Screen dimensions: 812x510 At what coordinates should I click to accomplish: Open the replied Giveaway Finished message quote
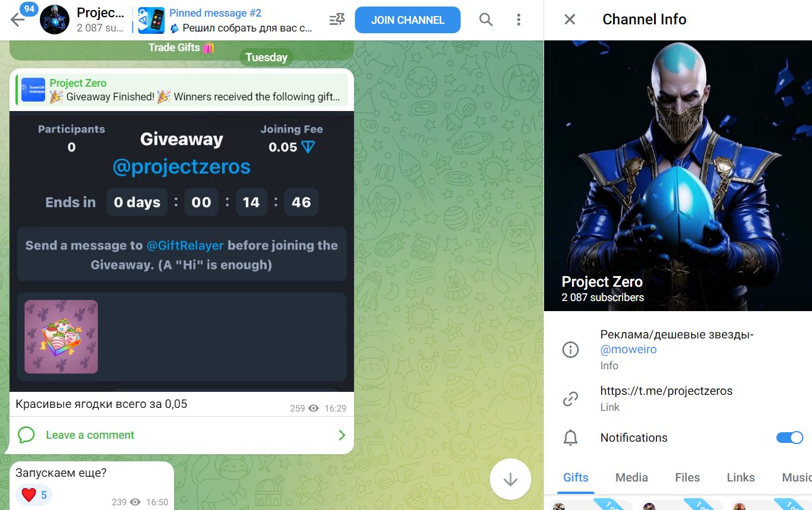point(182,90)
